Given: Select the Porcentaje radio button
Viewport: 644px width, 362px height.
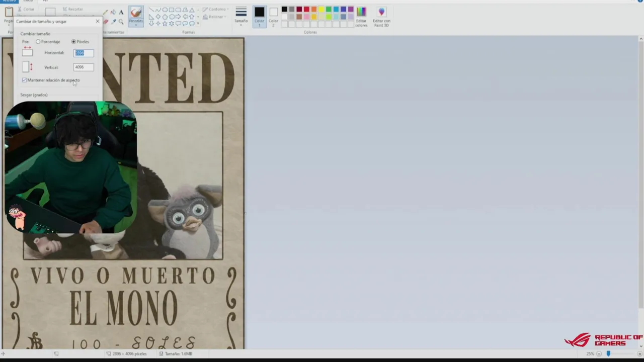Looking at the screenshot, I should point(38,42).
